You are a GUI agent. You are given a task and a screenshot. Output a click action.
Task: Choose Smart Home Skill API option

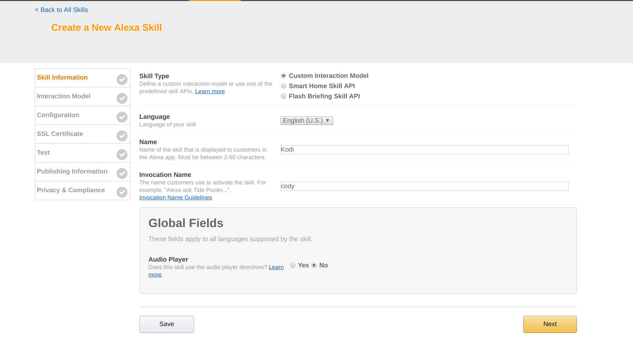coord(283,86)
